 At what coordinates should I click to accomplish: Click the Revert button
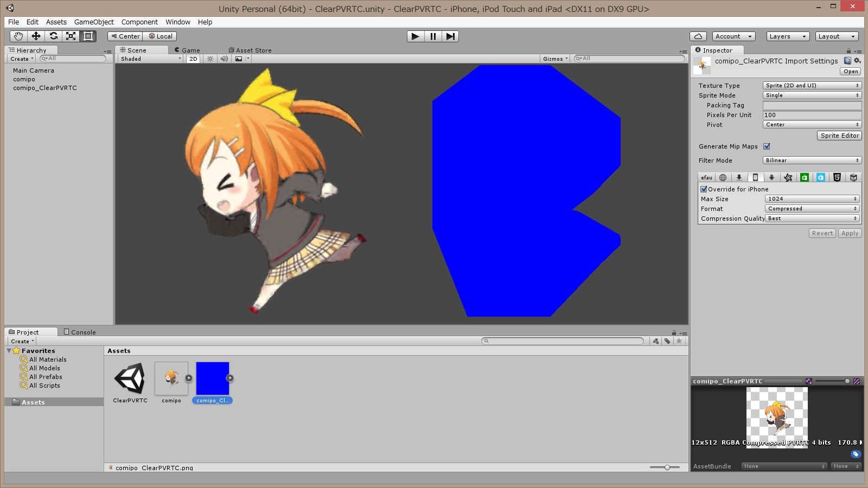822,233
